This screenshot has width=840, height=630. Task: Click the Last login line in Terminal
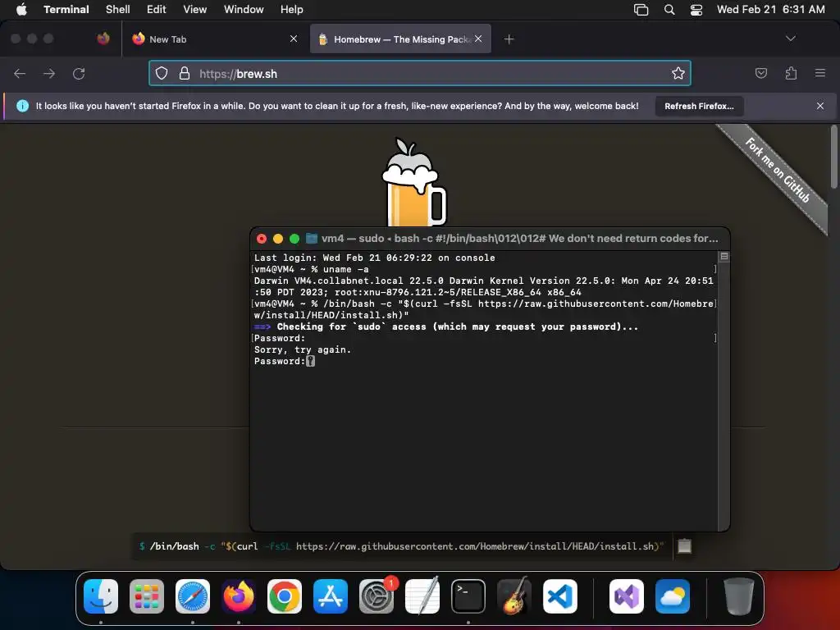[x=374, y=258]
